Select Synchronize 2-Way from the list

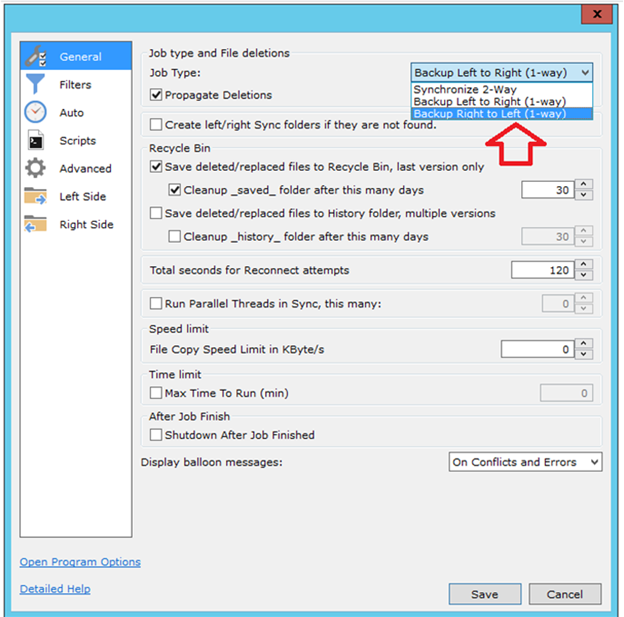502,89
